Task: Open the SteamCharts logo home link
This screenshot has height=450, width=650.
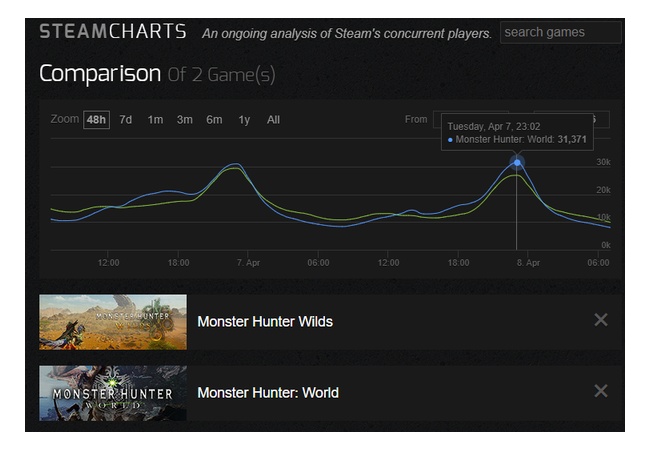Action: tap(113, 31)
